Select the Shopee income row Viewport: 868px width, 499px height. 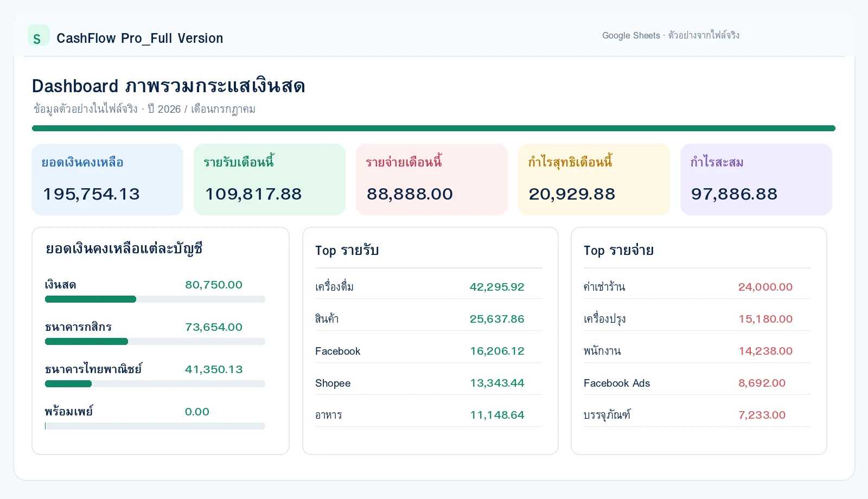point(429,383)
